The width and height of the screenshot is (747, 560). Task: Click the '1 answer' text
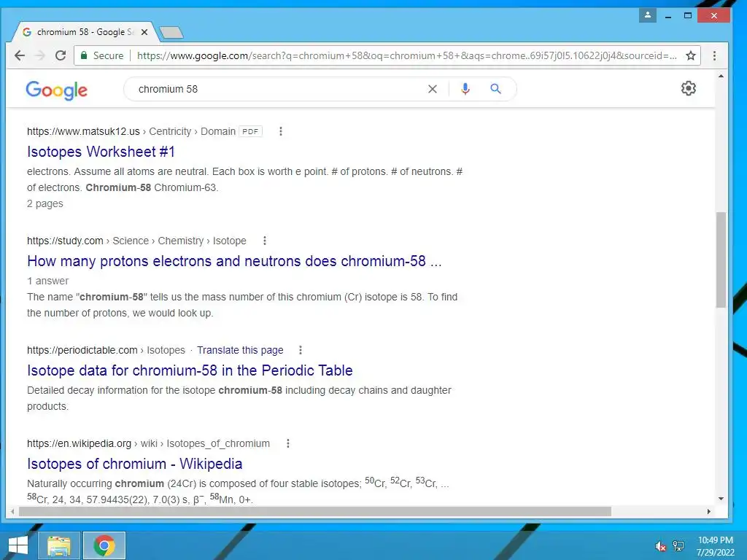(47, 281)
